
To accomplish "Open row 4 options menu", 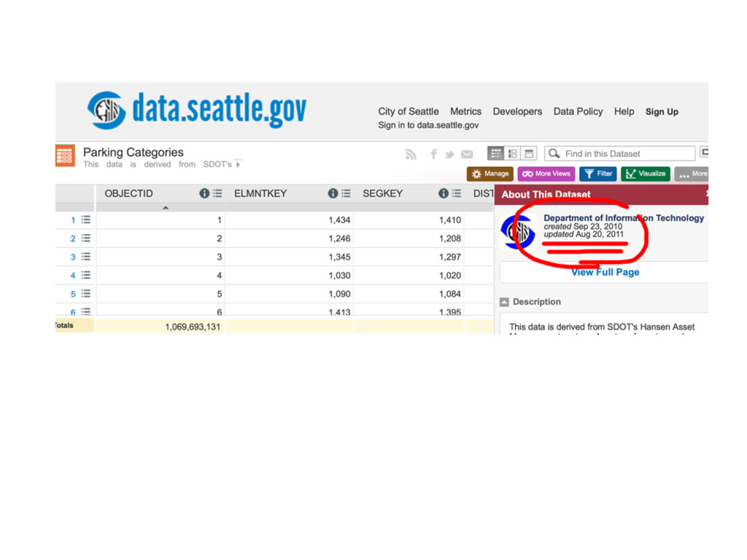I will point(86,275).
